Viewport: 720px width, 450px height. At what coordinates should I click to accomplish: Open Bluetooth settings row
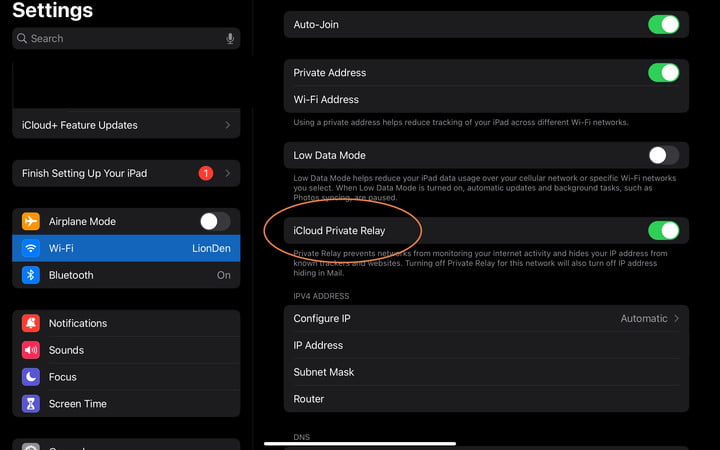coord(126,275)
